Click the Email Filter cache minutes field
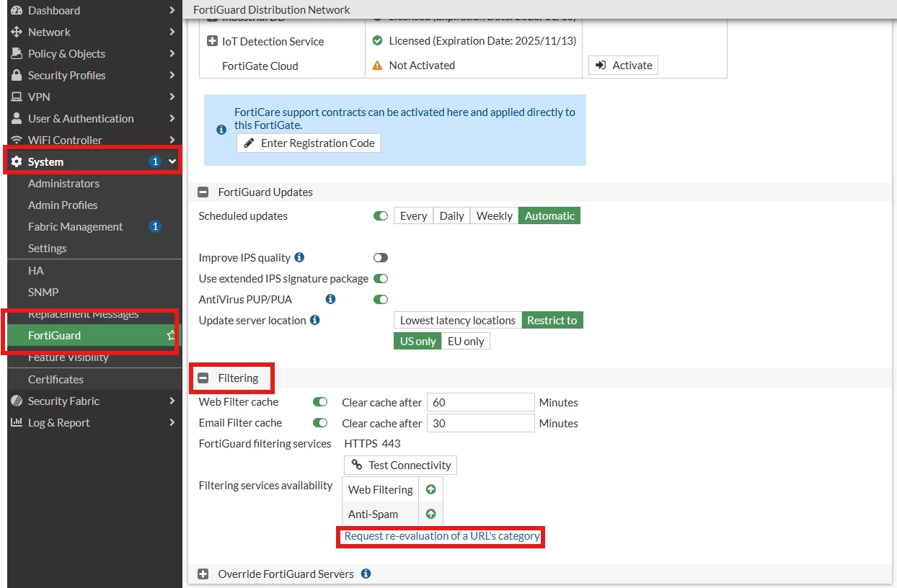 click(x=481, y=423)
